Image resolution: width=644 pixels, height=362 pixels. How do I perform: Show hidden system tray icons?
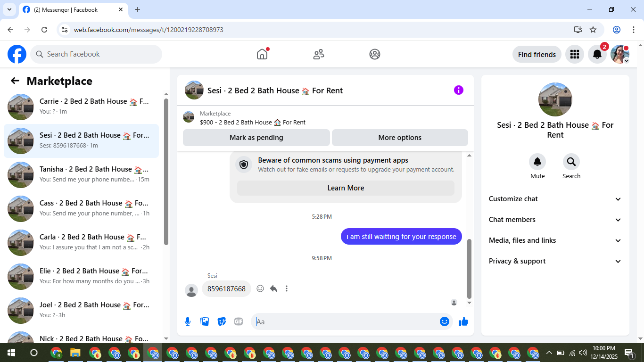(549, 353)
